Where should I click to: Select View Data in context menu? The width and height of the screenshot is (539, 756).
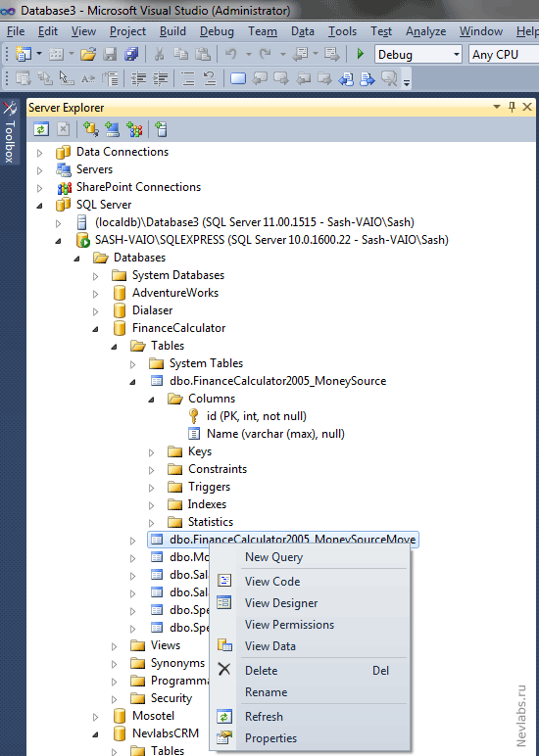pos(270,646)
